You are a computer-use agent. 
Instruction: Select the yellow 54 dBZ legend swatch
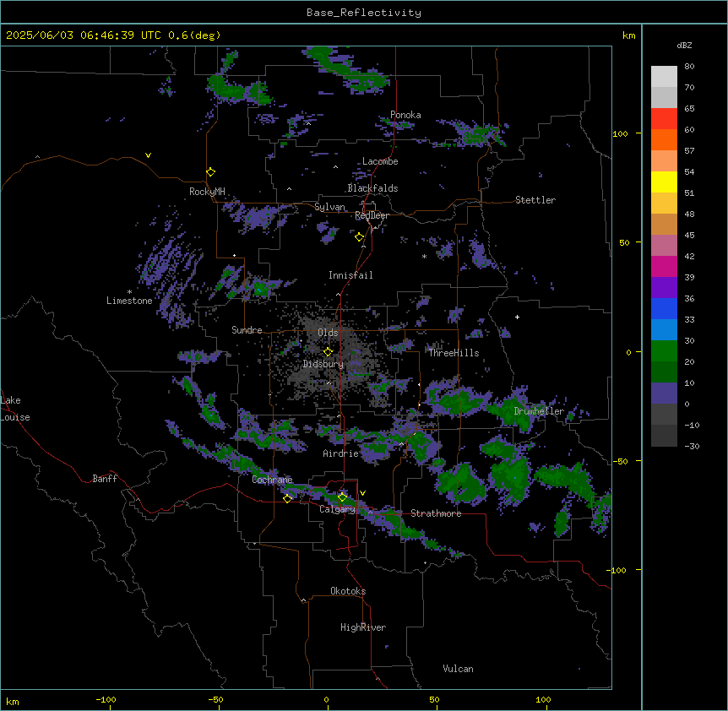[x=664, y=182]
